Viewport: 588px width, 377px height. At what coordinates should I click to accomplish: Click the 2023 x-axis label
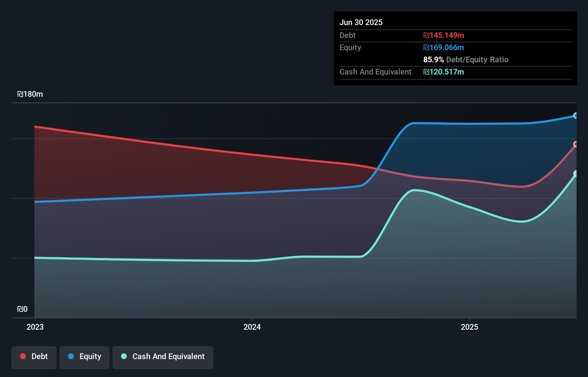pos(35,327)
